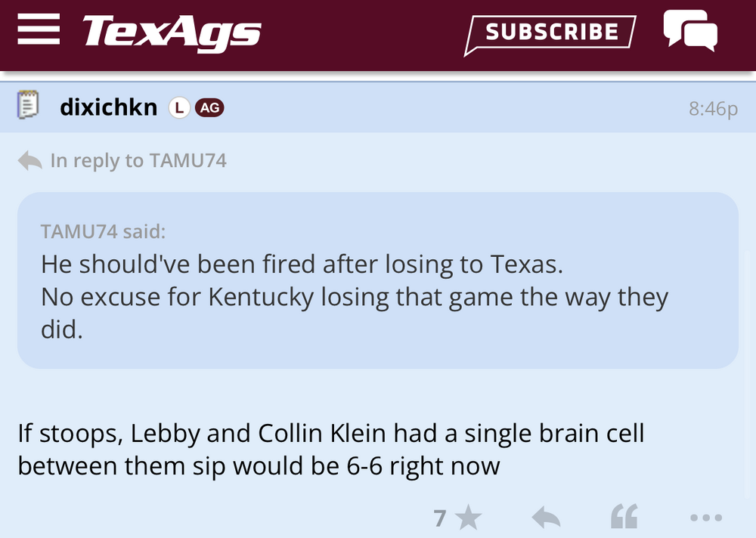Viewport: 756px width, 538px height.
Task: Click the arrow icon before "In reply to"
Action: click(x=29, y=161)
